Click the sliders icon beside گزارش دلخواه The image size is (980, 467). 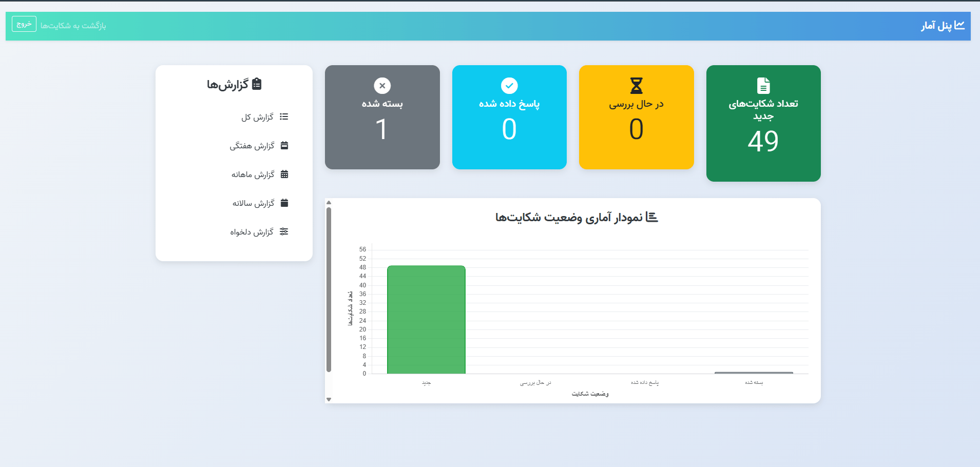pos(285,231)
